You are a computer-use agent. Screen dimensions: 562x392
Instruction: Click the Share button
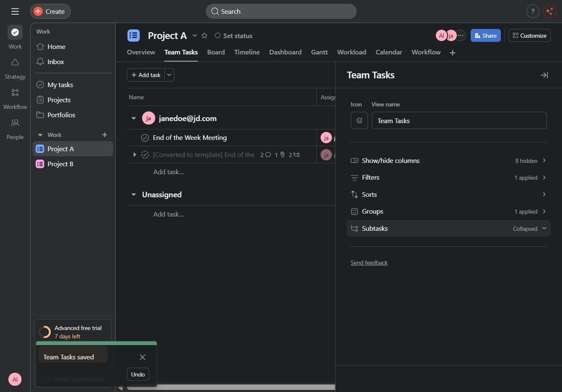tap(485, 36)
